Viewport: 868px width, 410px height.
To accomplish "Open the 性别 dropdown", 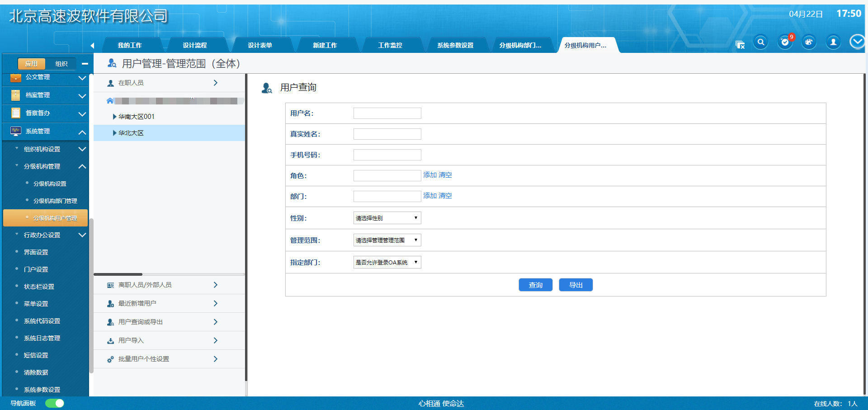I will pos(387,218).
